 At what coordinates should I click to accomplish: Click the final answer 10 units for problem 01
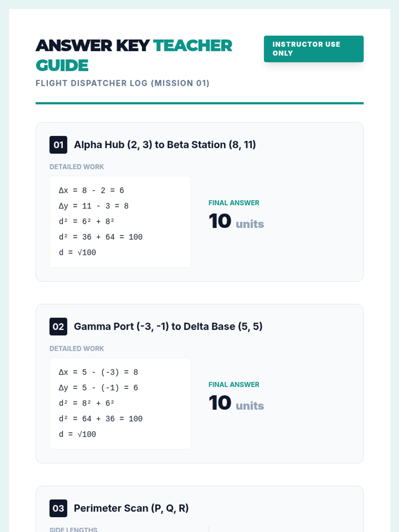[236, 221]
